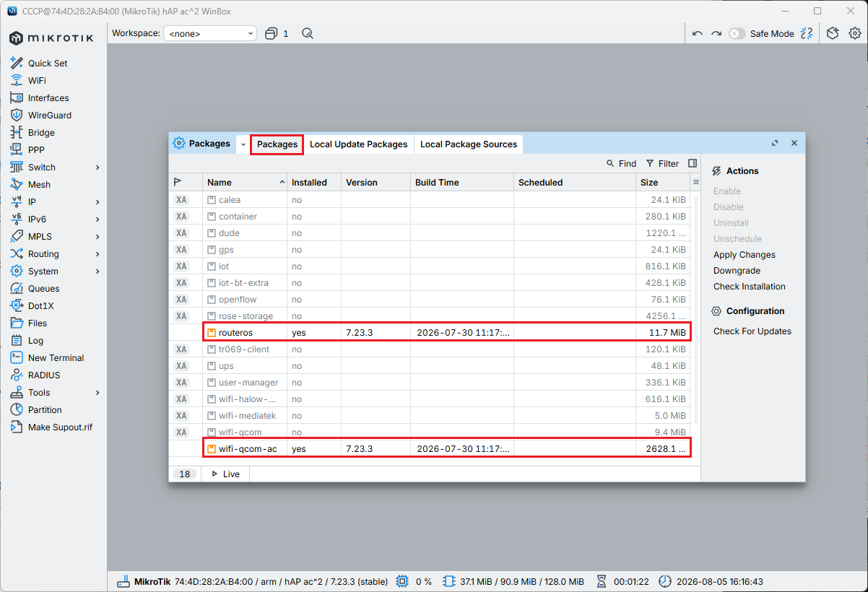Open Queues from sidebar

pyautogui.click(x=43, y=289)
